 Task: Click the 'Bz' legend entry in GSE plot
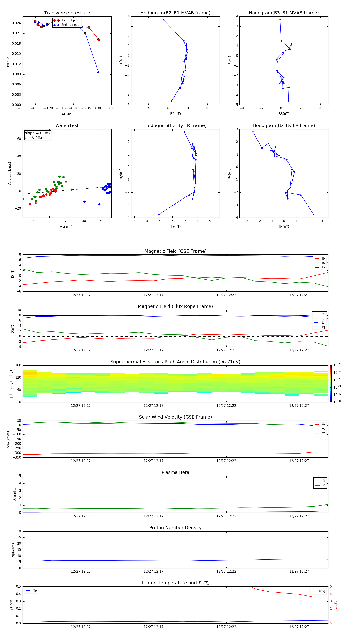point(320,267)
